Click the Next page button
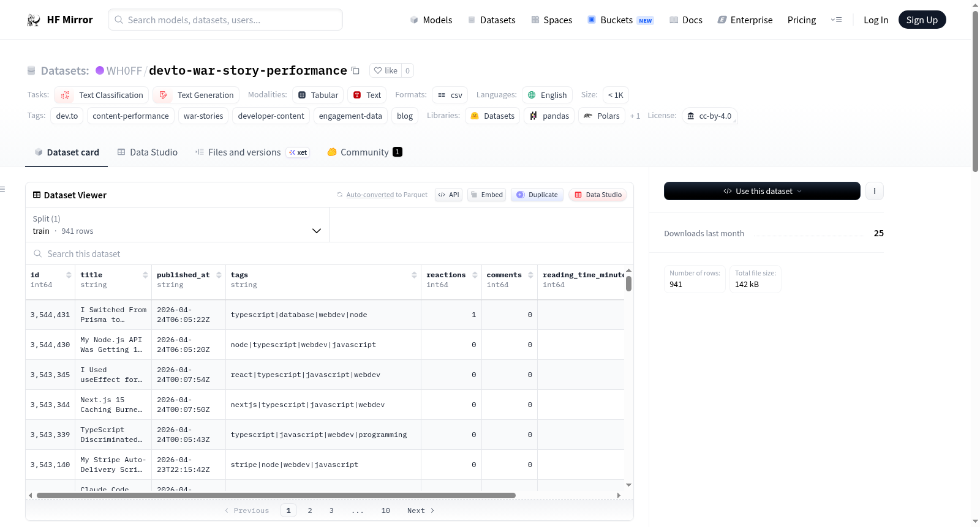The height and width of the screenshot is (527, 980). (421, 510)
